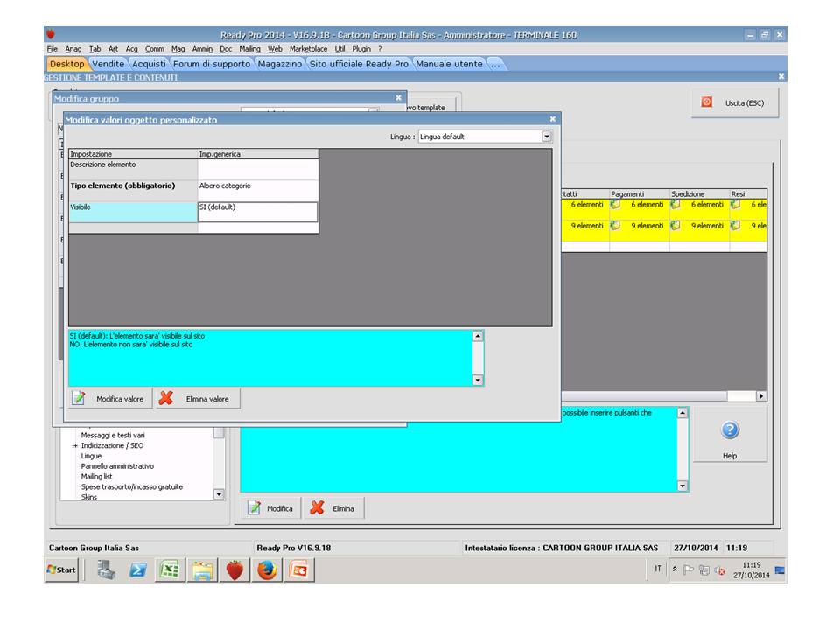Image resolution: width=840 pixels, height=630 pixels.
Task: Click the Modifica valore button
Action: click(x=111, y=399)
